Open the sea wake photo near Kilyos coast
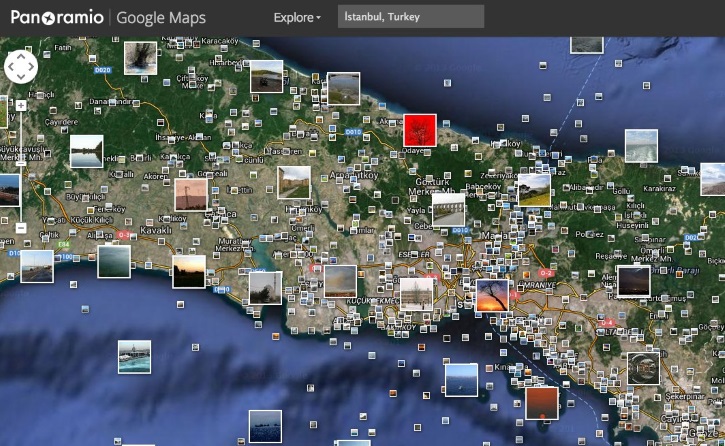 641,146
